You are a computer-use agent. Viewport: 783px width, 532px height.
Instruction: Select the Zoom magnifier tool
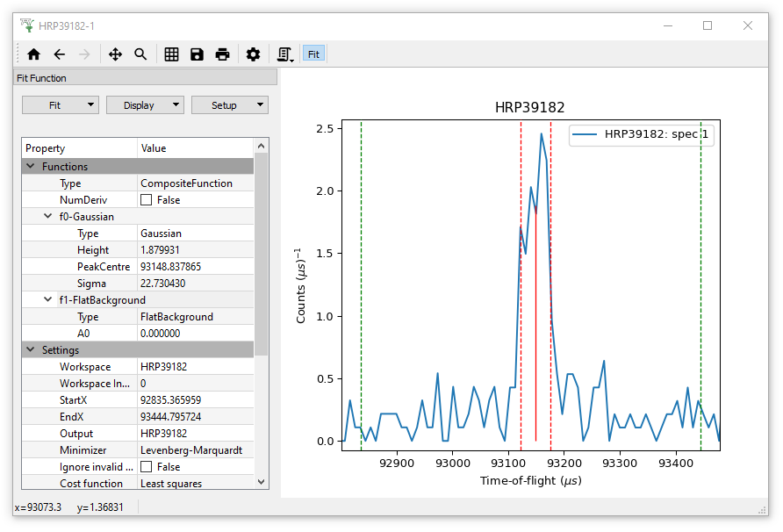pyautogui.click(x=140, y=54)
